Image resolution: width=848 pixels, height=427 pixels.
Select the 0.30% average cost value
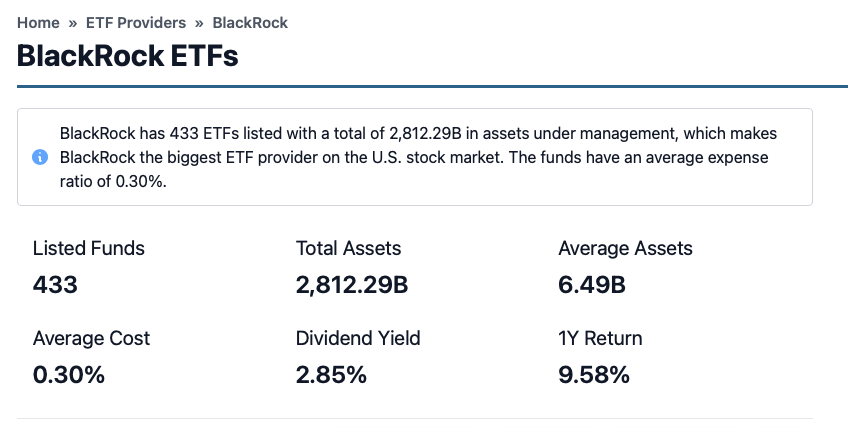tap(68, 375)
